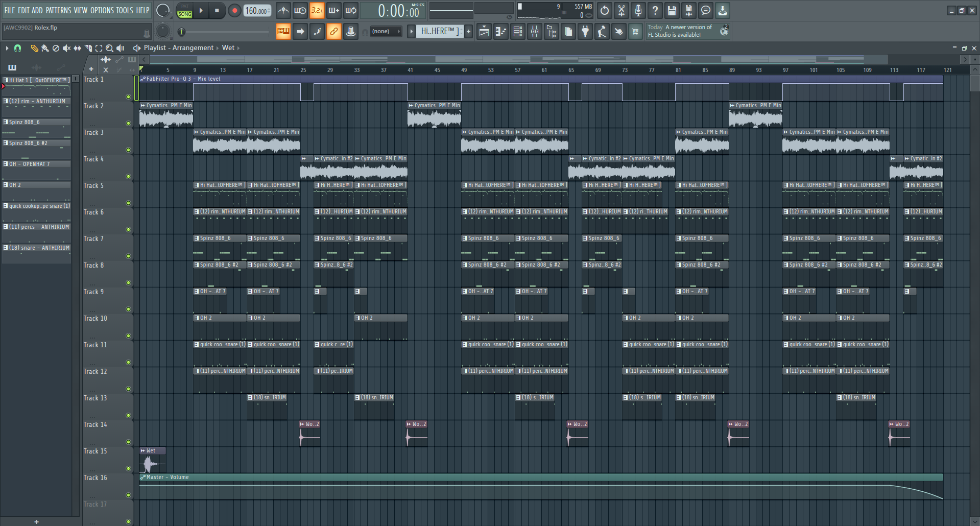Screen dimensions: 980x526
Task: Expand the arrow after Wet in title
Action: click(238, 48)
